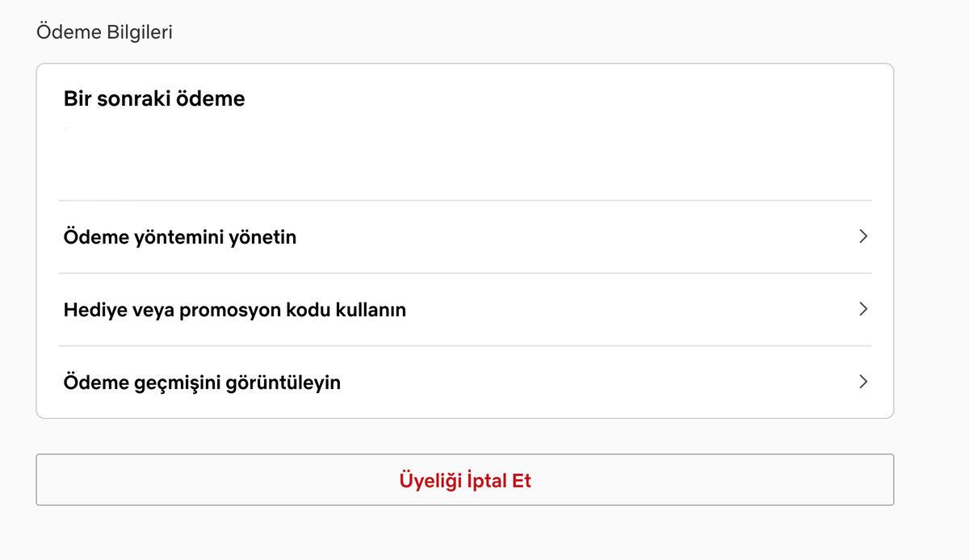Select the Ödeme geçmişini menu row
969x560 pixels.
(464, 382)
